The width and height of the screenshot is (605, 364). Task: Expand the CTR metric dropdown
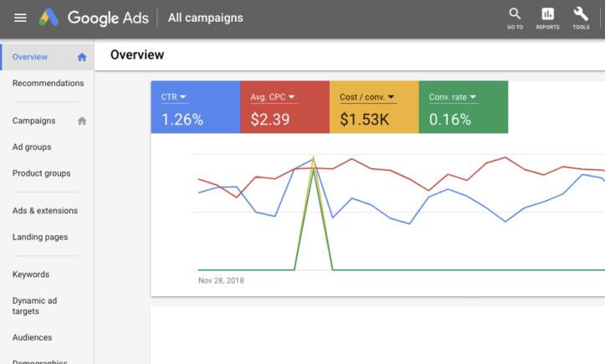[183, 97]
